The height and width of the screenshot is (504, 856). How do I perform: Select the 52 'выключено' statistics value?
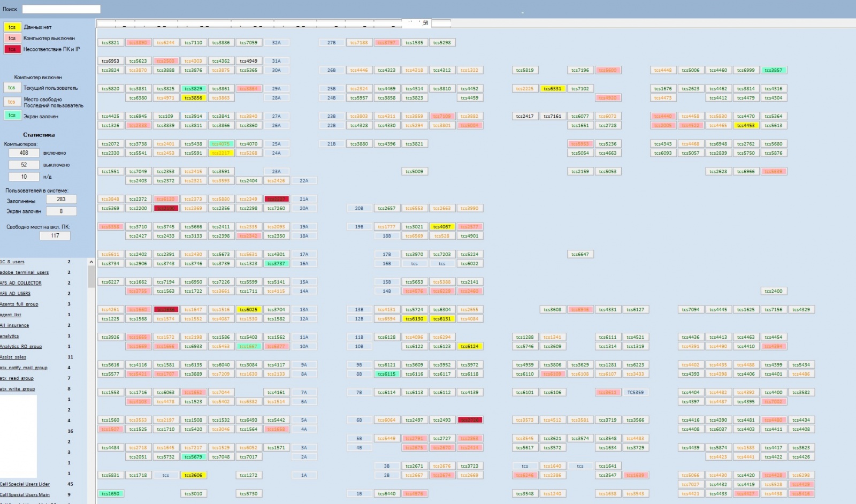pyautogui.click(x=24, y=165)
